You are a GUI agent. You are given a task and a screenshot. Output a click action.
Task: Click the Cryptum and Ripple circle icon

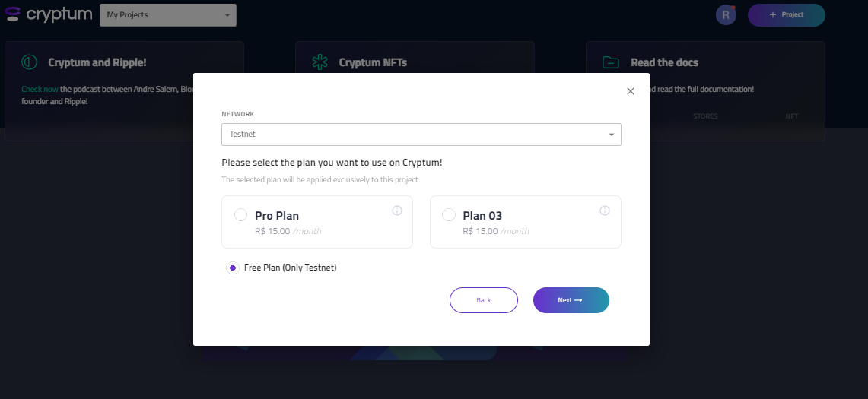30,62
